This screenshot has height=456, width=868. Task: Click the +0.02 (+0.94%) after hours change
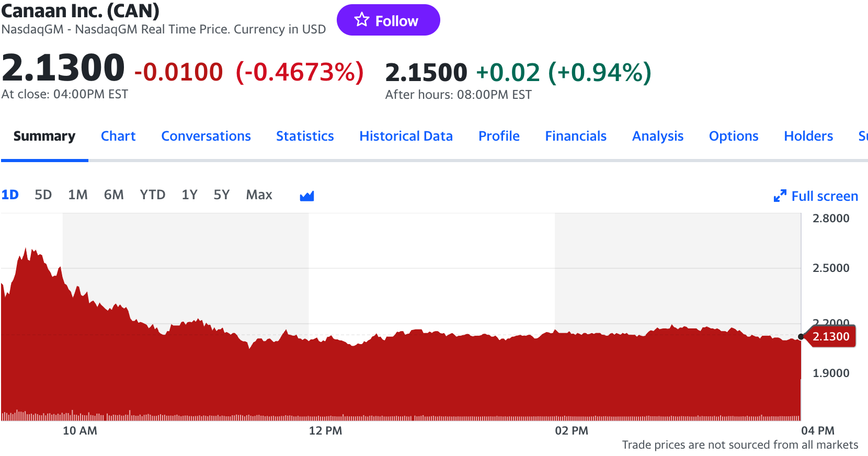coord(564,72)
